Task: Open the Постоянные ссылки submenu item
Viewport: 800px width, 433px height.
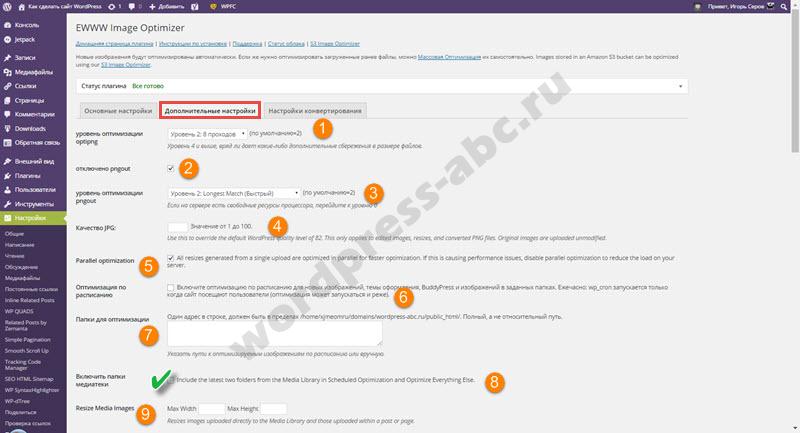Action: coord(31,289)
